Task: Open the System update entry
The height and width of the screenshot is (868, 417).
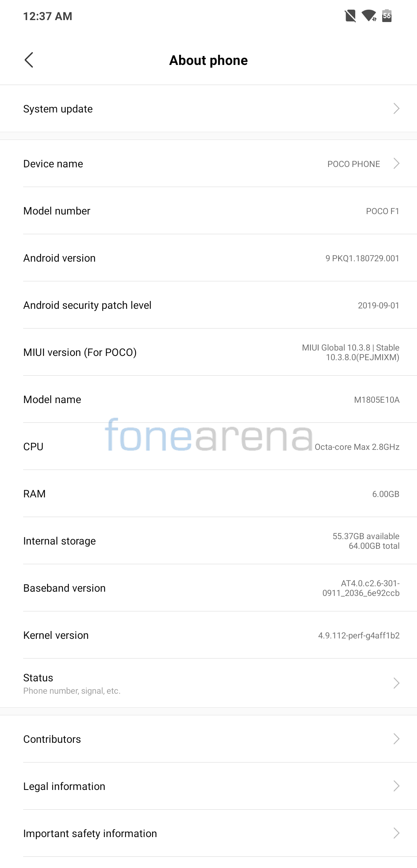Action: coord(58,109)
